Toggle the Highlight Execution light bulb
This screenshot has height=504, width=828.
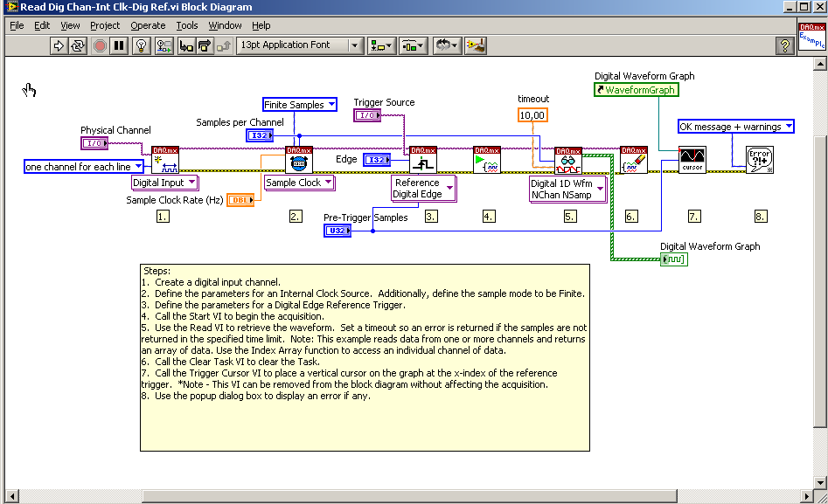point(140,45)
